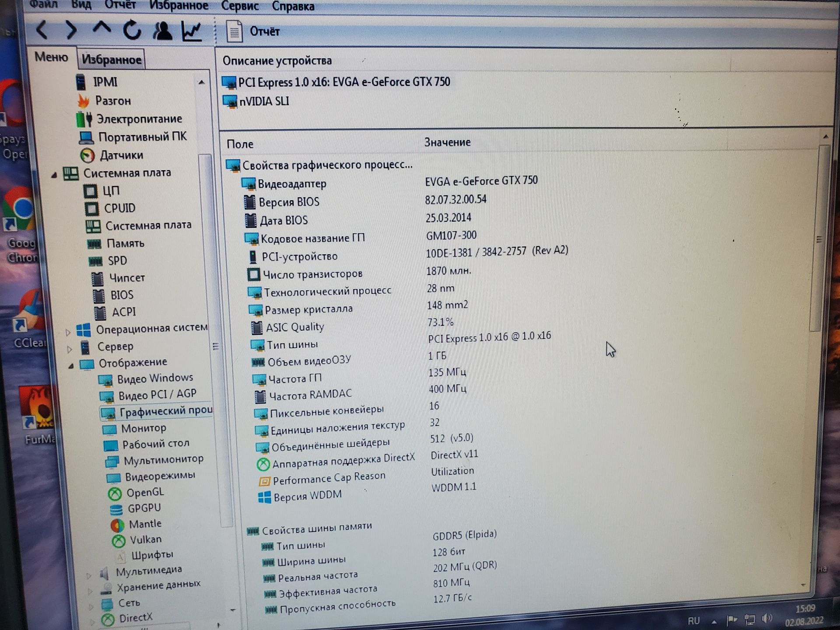Open the Справка menu
840x630 pixels.
[293, 7]
